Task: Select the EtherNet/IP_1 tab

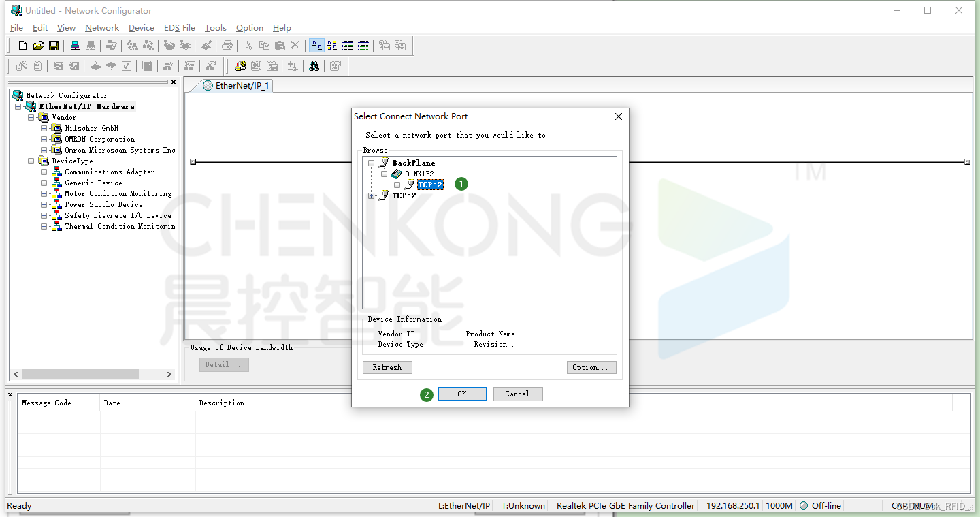Action: [236, 86]
